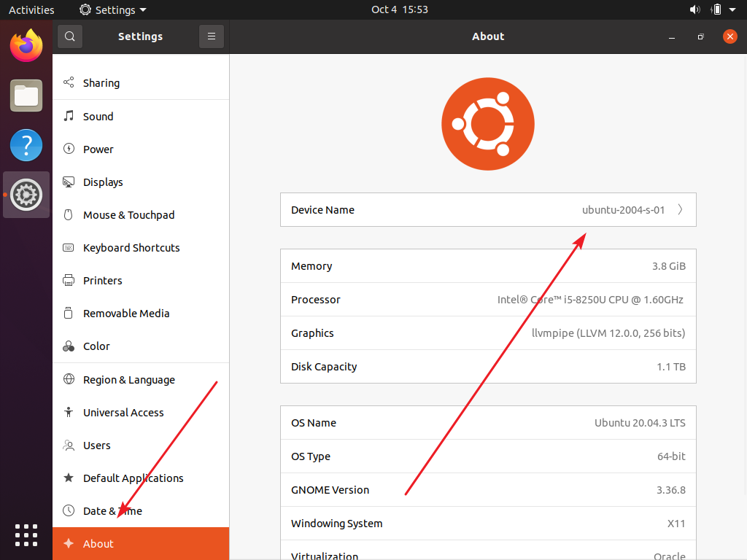Click the volume icon in top bar
Screen dimensions: 747x560
695,9
